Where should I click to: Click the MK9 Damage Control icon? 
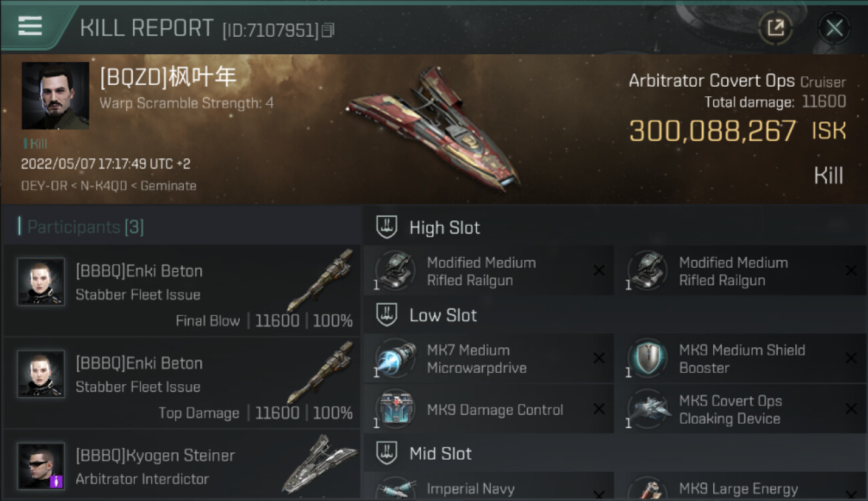(395, 409)
